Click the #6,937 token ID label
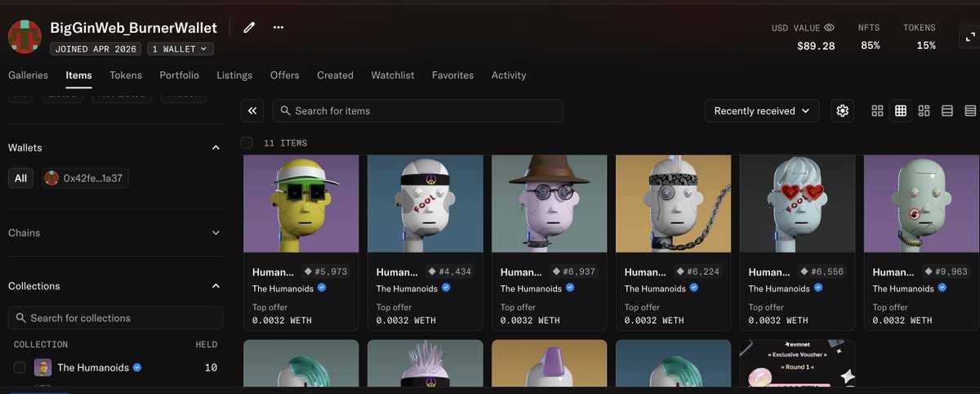This screenshot has height=394, width=980. click(x=581, y=271)
